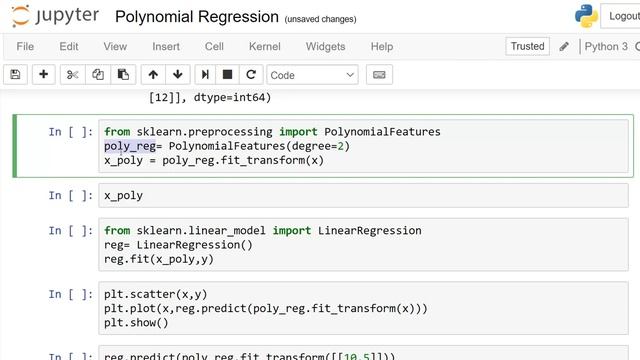Interrupt the kernel with stop icon
The width and height of the screenshot is (640, 360).
227,75
